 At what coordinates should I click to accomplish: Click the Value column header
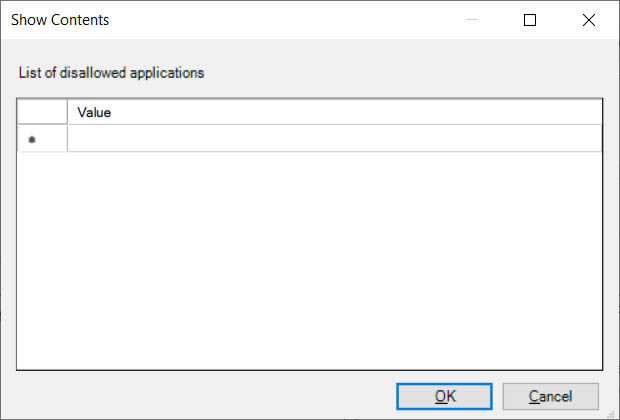click(94, 113)
